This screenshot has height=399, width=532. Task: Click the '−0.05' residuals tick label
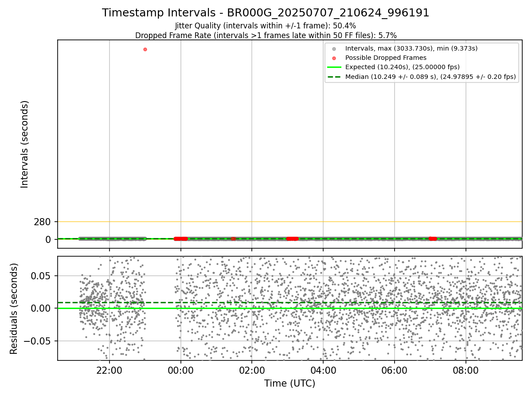click(x=36, y=341)
